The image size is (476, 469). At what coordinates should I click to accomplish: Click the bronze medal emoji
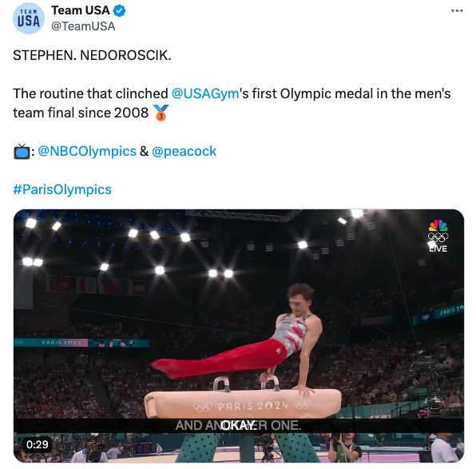[161, 113]
